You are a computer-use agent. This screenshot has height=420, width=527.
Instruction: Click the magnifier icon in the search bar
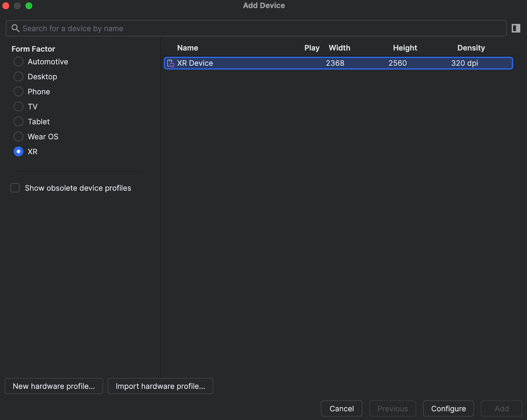pyautogui.click(x=15, y=28)
